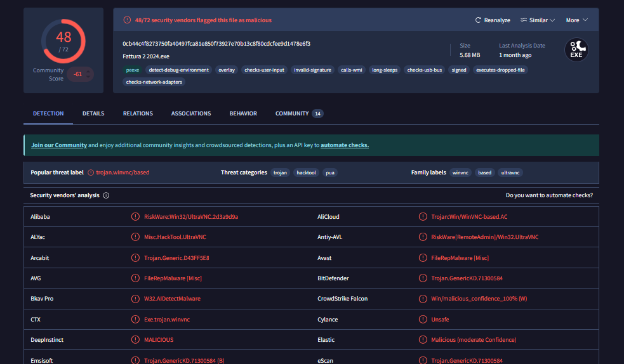The height and width of the screenshot is (364, 624).
Task: Click 'Do you want to automate checks?'
Action: pyautogui.click(x=549, y=195)
